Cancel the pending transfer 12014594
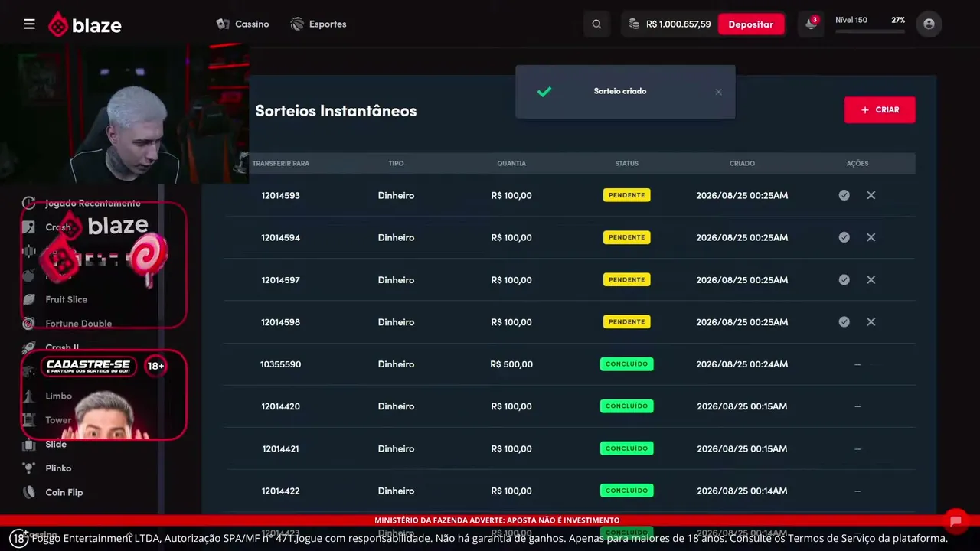The height and width of the screenshot is (551, 980). click(871, 237)
